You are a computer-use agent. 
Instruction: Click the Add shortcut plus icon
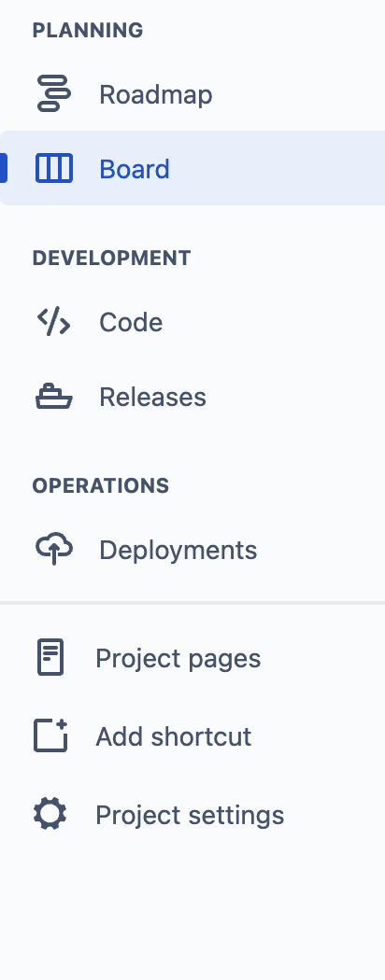pyautogui.click(x=50, y=735)
